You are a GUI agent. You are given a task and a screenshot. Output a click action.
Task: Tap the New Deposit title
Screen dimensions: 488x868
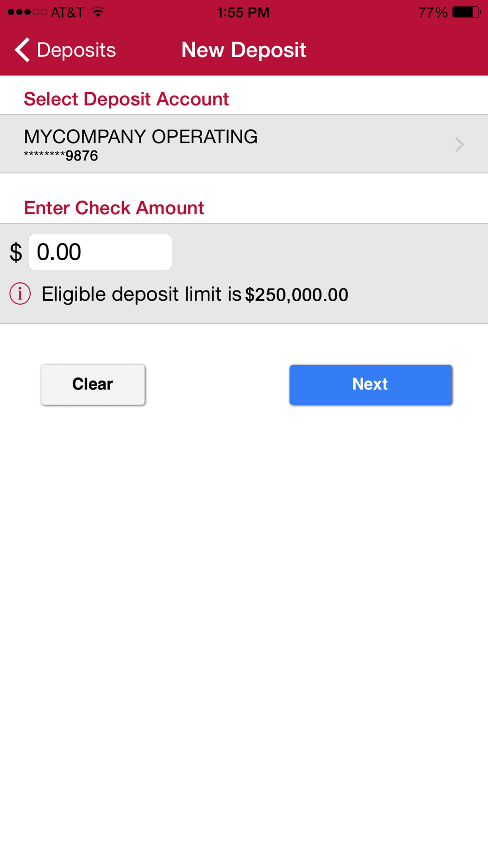pos(244,50)
